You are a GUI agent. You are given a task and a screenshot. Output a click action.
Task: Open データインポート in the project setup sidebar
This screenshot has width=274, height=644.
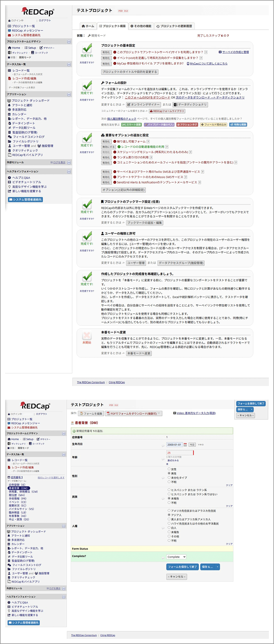[24, 123]
